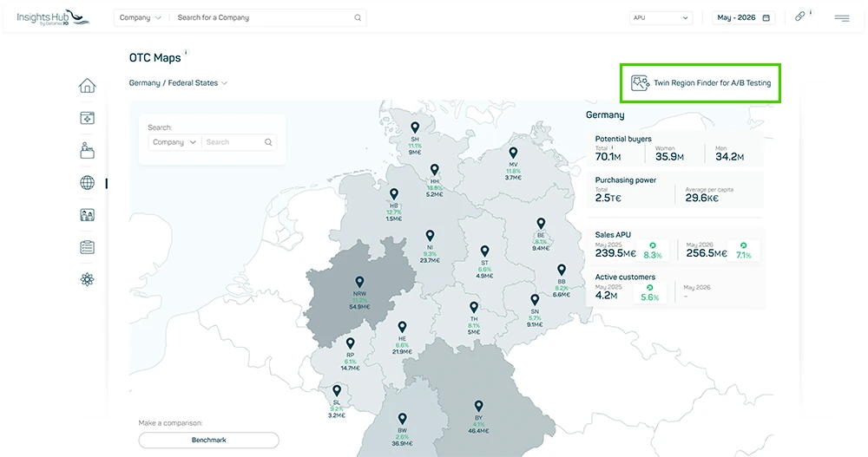This screenshot has height=457, width=868.
Task: Select the SL map pin
Action: click(x=337, y=392)
